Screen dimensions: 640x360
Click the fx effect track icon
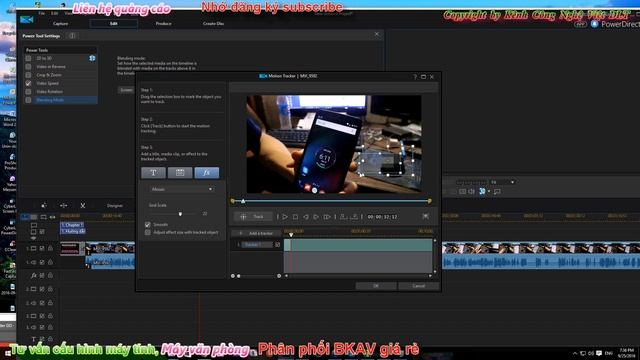33,276
